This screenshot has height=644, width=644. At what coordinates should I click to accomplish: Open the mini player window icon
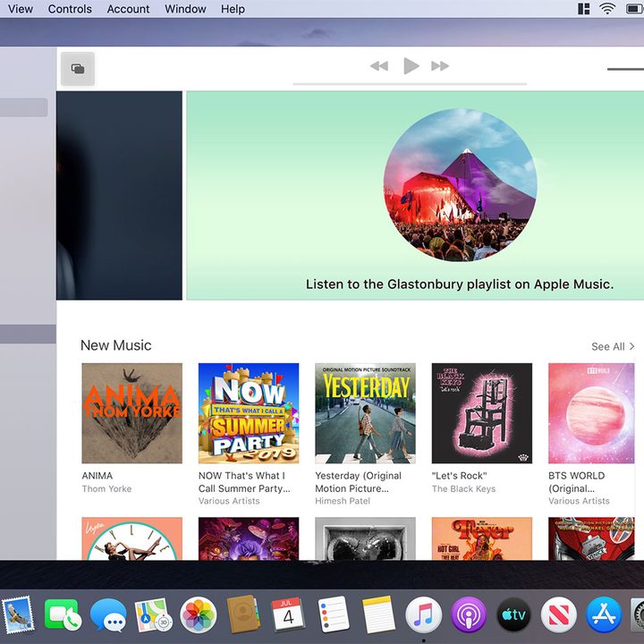[x=78, y=69]
